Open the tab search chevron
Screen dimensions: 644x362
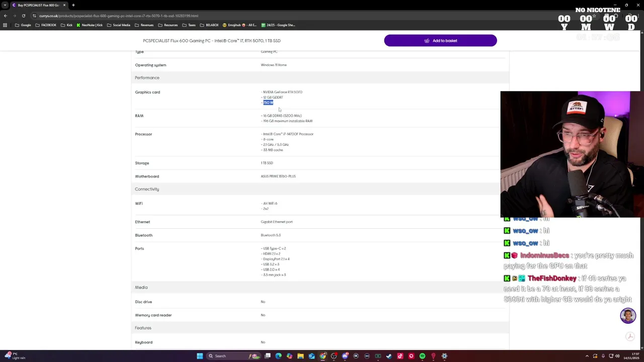6,5
